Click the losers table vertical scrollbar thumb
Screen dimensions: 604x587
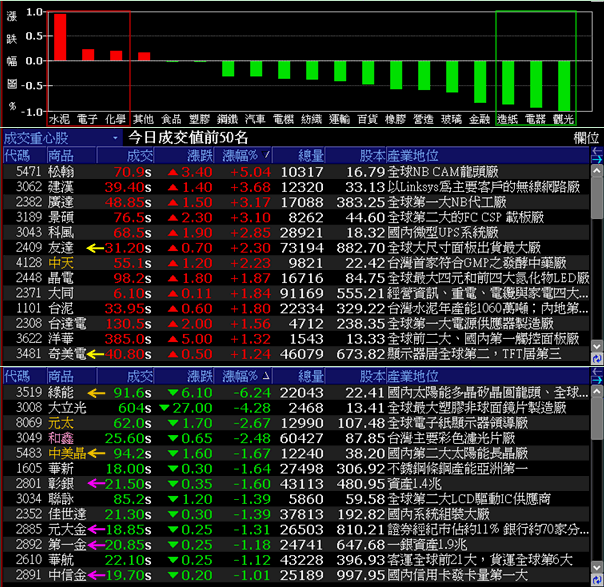click(x=596, y=418)
